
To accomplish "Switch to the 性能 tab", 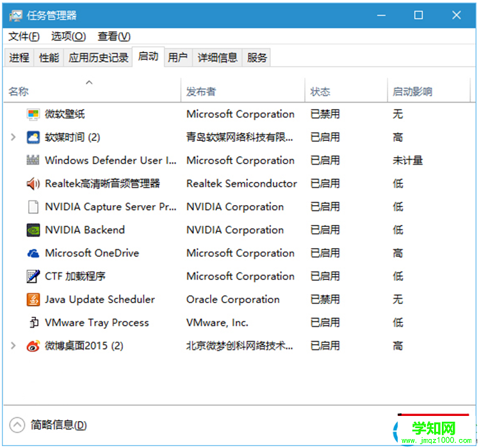I will click(49, 58).
